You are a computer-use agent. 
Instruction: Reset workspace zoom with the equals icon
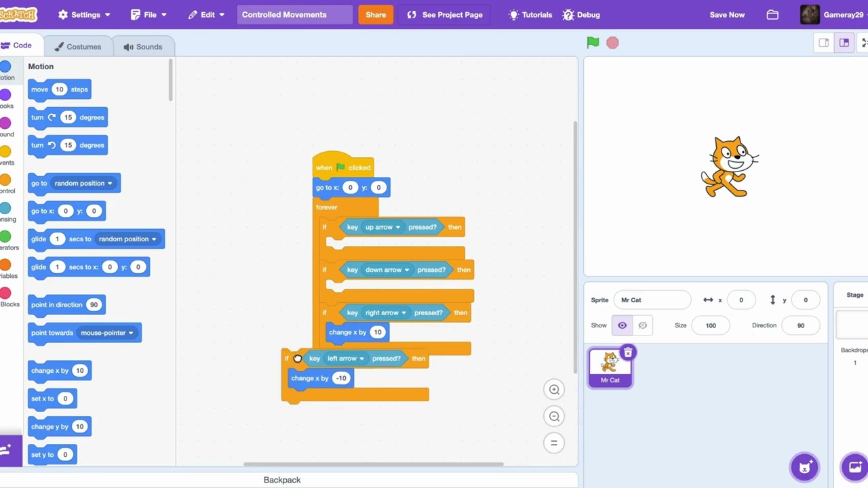click(x=554, y=443)
